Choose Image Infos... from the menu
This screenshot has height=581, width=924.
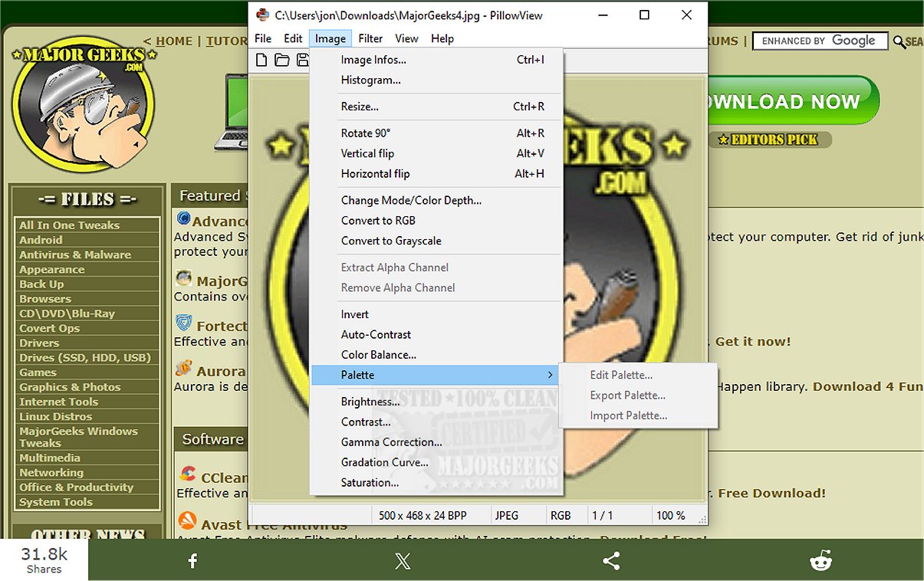click(x=436, y=60)
